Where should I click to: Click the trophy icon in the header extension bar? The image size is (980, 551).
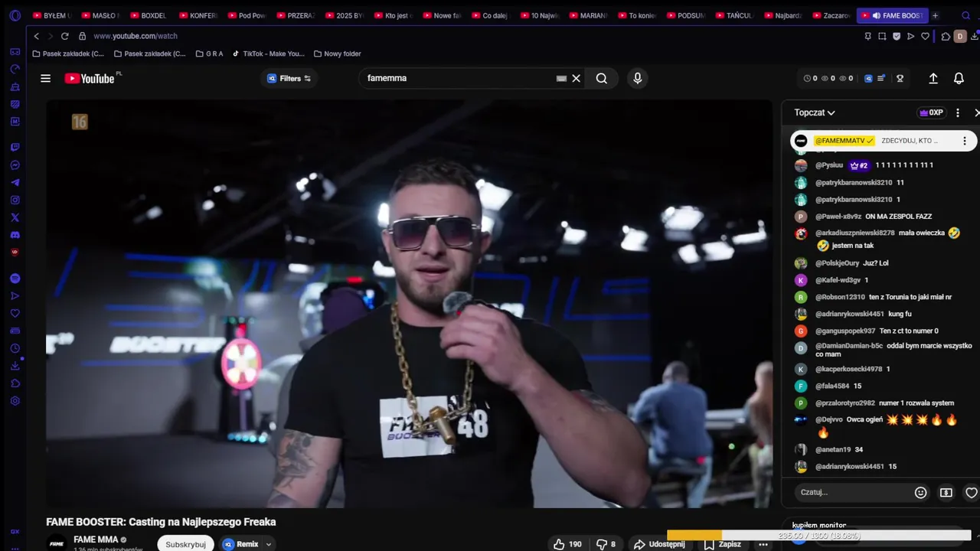[x=900, y=78]
